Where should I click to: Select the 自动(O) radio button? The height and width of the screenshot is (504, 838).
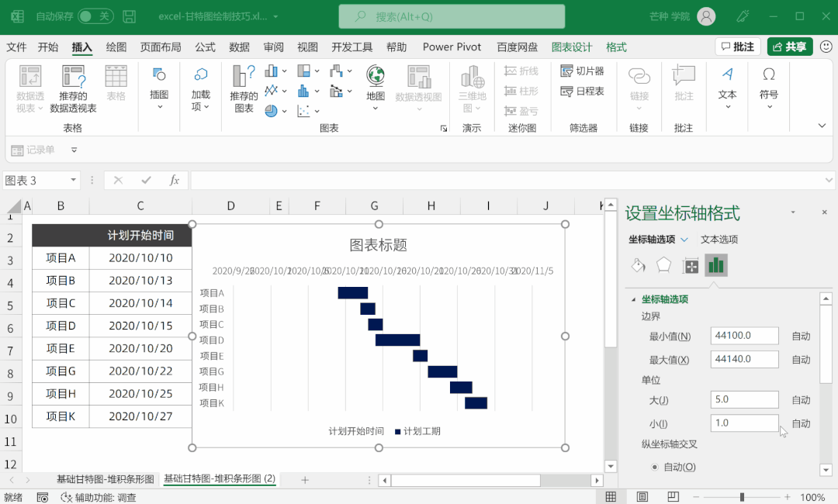[654, 467]
